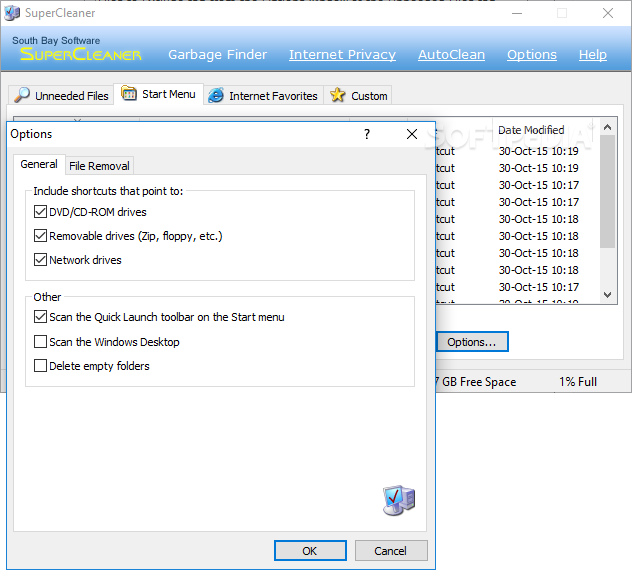Click the '1% Full' status bar entry
The width and height of the screenshot is (632, 570).
578,382
